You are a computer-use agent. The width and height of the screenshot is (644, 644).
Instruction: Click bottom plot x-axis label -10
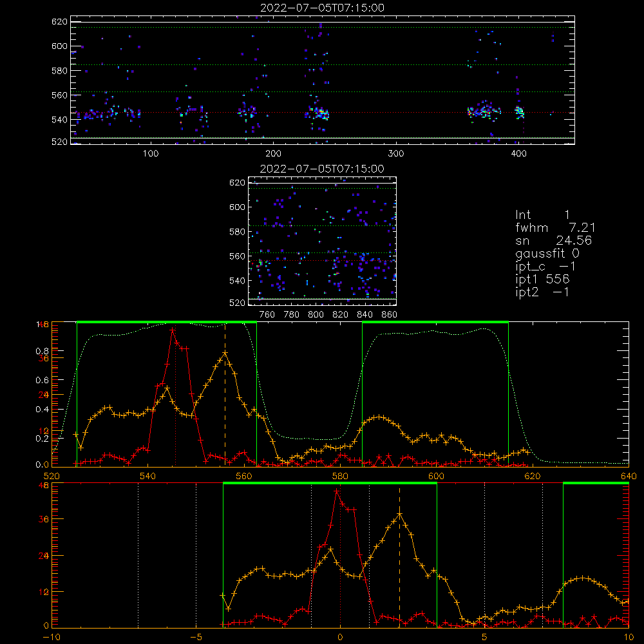pyautogui.click(x=52, y=637)
